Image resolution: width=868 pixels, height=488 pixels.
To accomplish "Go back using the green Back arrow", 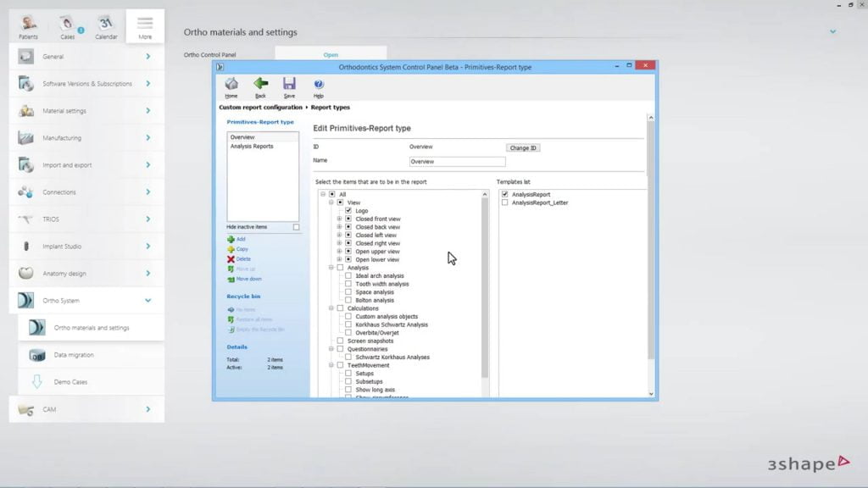I will point(260,85).
